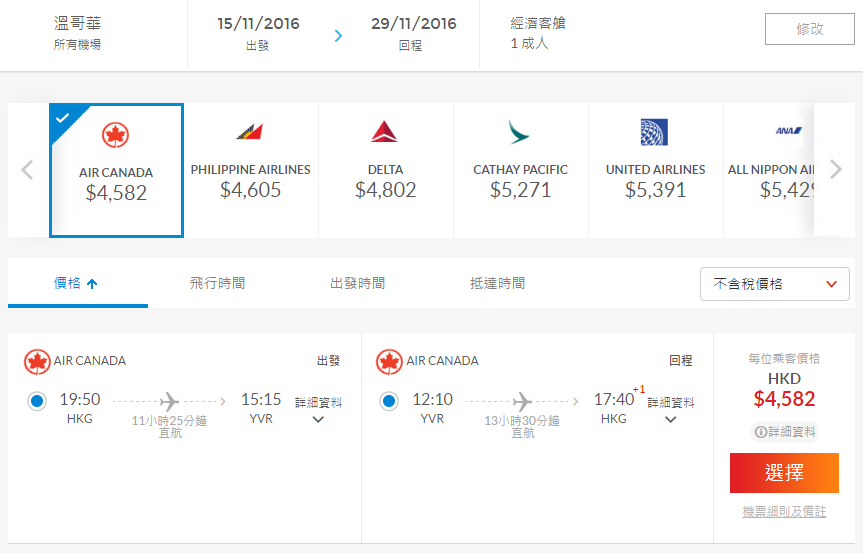Select the 12:10 YVR return flight radio
863x553 pixels.
(389, 401)
